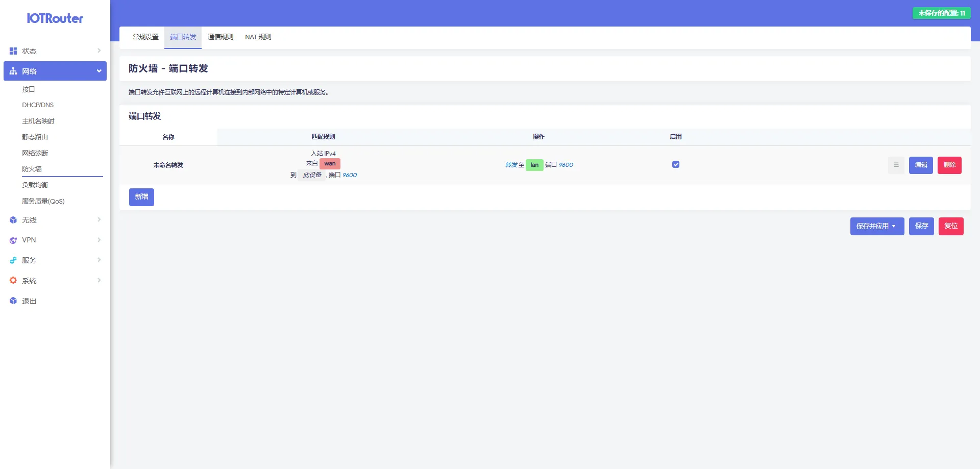Click the green 未保存的配置 badge
This screenshot has width=980, height=469.
pos(941,13)
